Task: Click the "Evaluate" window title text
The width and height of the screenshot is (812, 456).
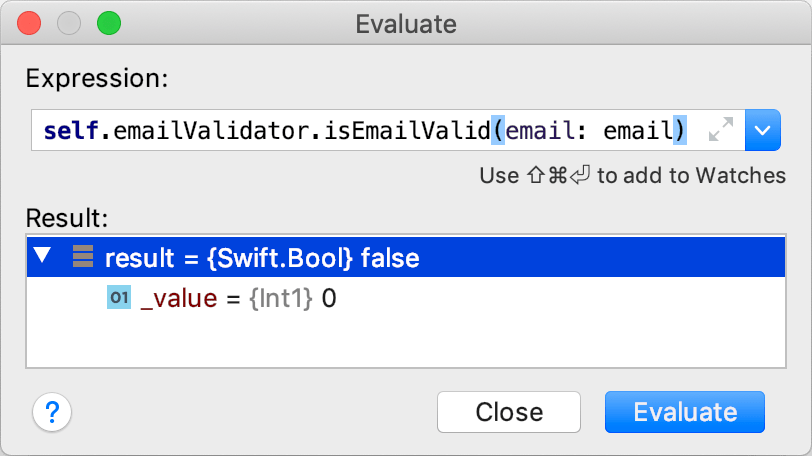Action: 406,22
